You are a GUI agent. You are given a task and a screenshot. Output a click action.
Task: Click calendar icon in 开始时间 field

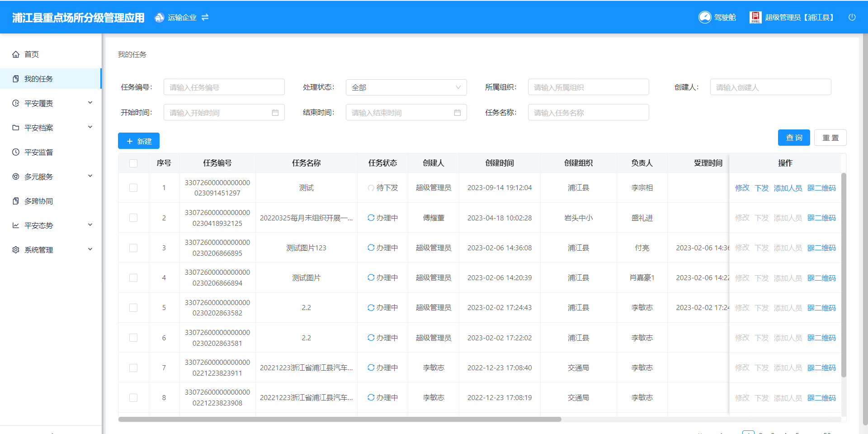coord(275,113)
